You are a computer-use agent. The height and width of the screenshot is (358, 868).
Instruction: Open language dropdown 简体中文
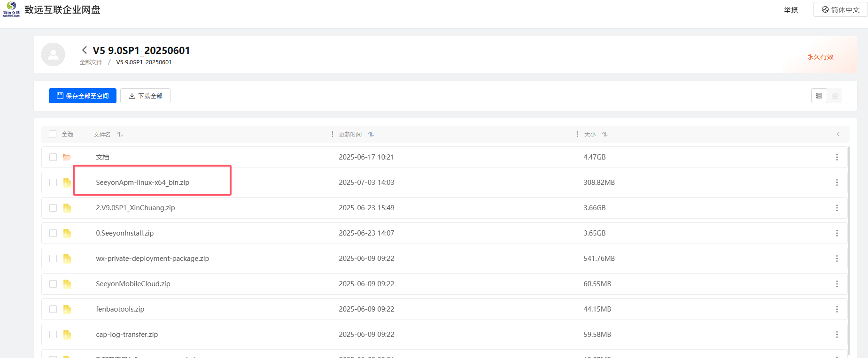point(840,10)
